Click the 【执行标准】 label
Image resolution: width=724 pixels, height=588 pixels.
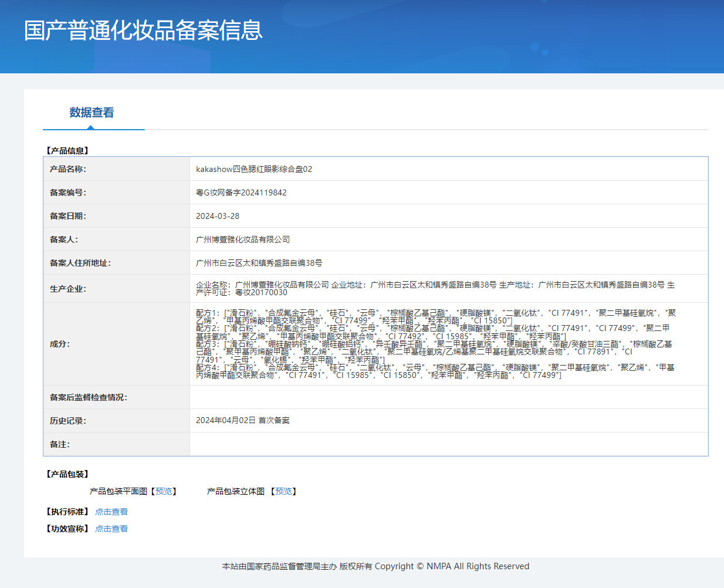67,512
